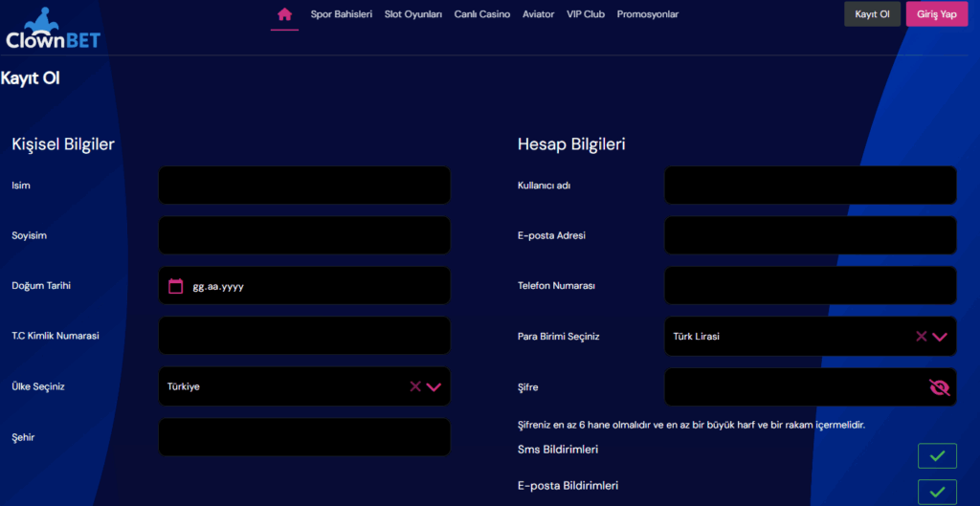980x506 pixels.
Task: Open Slot Oyunları menu item
Action: coord(413,14)
